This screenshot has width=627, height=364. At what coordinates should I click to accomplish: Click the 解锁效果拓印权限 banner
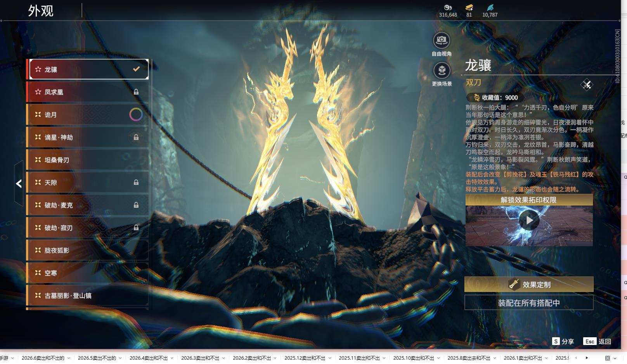click(x=529, y=200)
